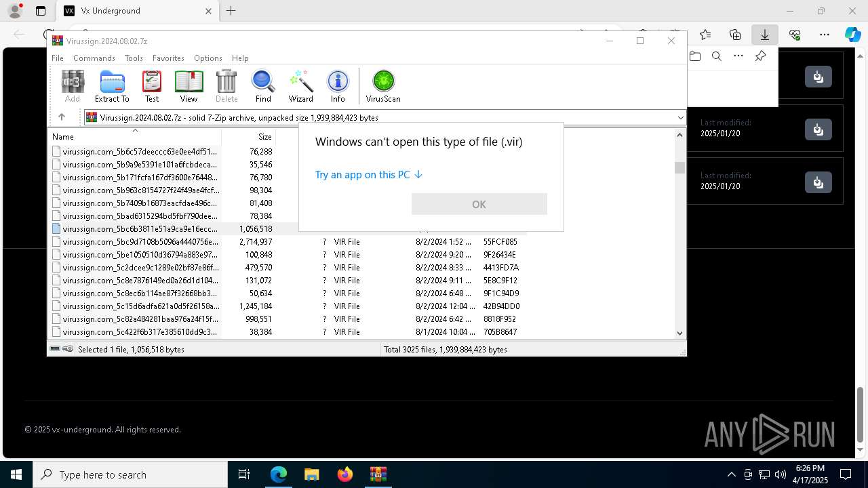Screen dimensions: 868x488
Task: Click the Add archive icon
Action: 73,86
